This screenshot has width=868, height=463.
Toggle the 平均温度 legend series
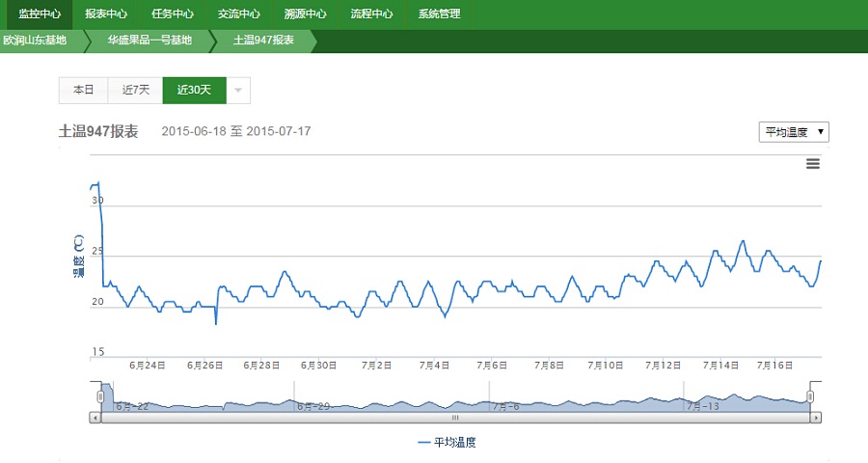(448, 443)
